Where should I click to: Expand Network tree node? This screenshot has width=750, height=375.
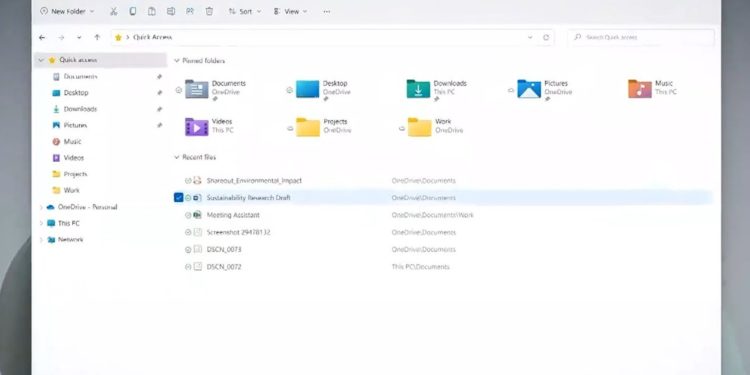coord(41,240)
